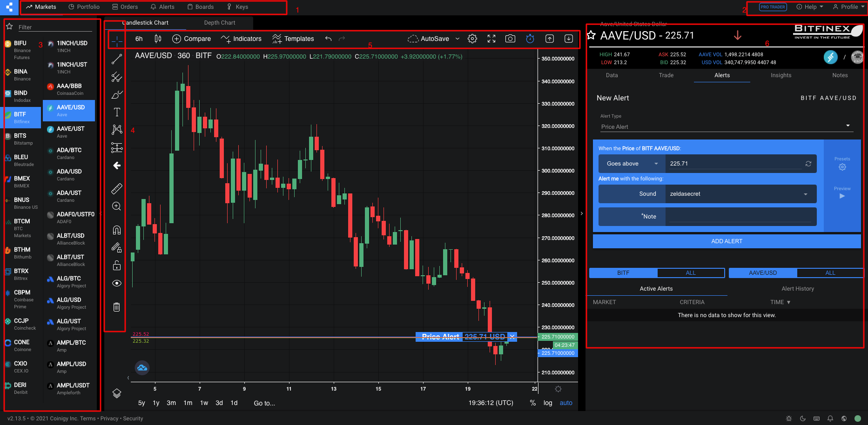The image size is (868, 425).
Task: Open the Indicators dialog
Action: click(x=241, y=39)
